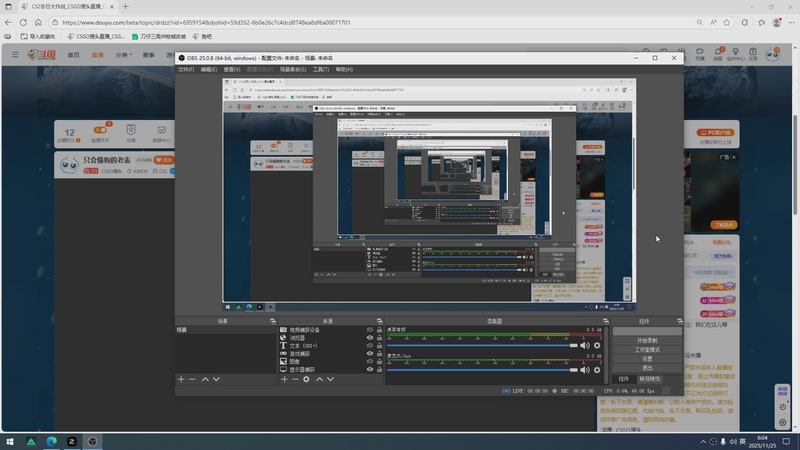
Task: Expand Douyu 分类 dropdown in navigation
Action: pos(123,55)
